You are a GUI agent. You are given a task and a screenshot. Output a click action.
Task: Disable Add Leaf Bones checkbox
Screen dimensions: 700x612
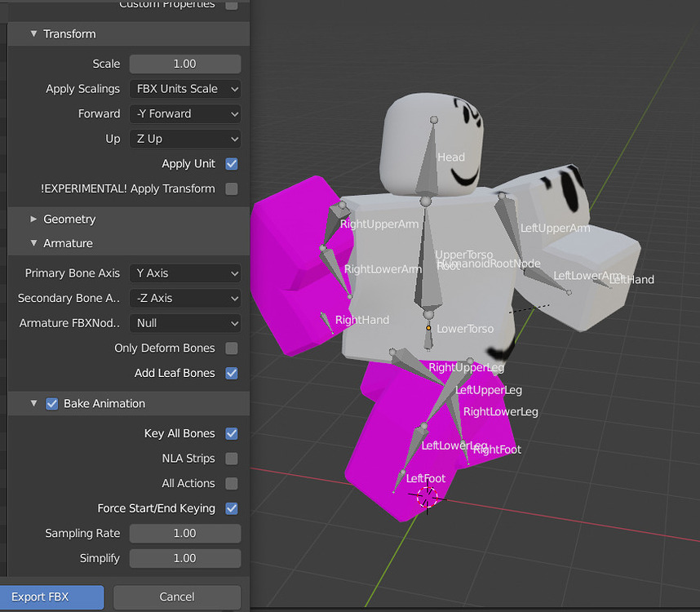coord(232,373)
